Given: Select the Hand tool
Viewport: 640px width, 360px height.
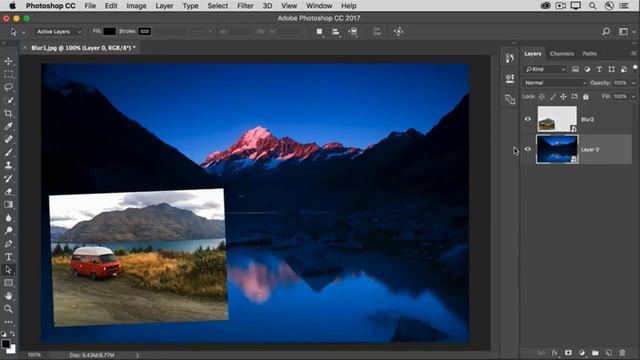Looking at the screenshot, I should click(x=9, y=296).
